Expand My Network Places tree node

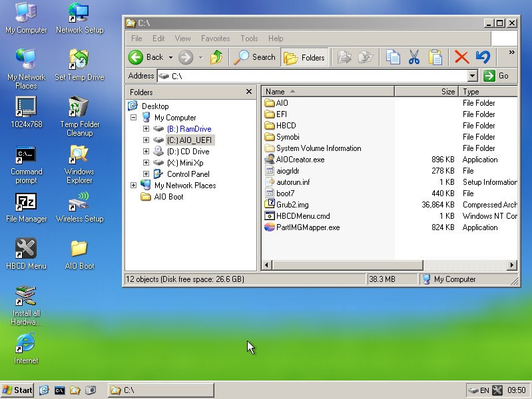click(133, 185)
